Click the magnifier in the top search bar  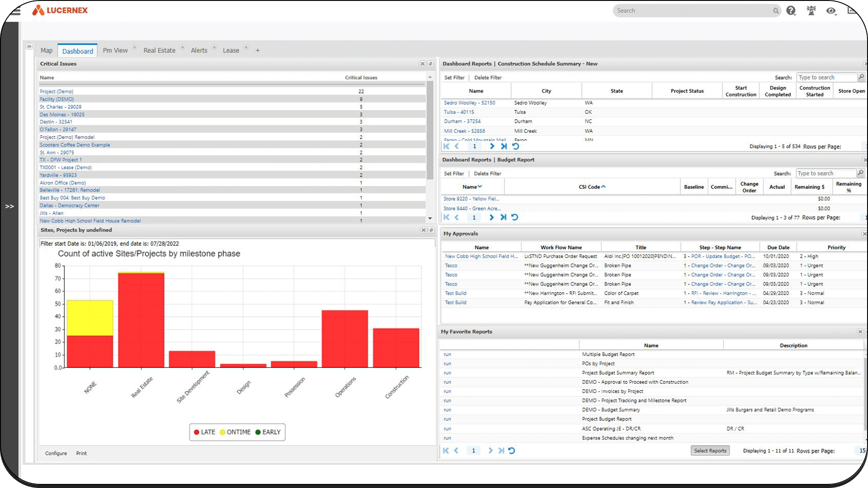(776, 11)
